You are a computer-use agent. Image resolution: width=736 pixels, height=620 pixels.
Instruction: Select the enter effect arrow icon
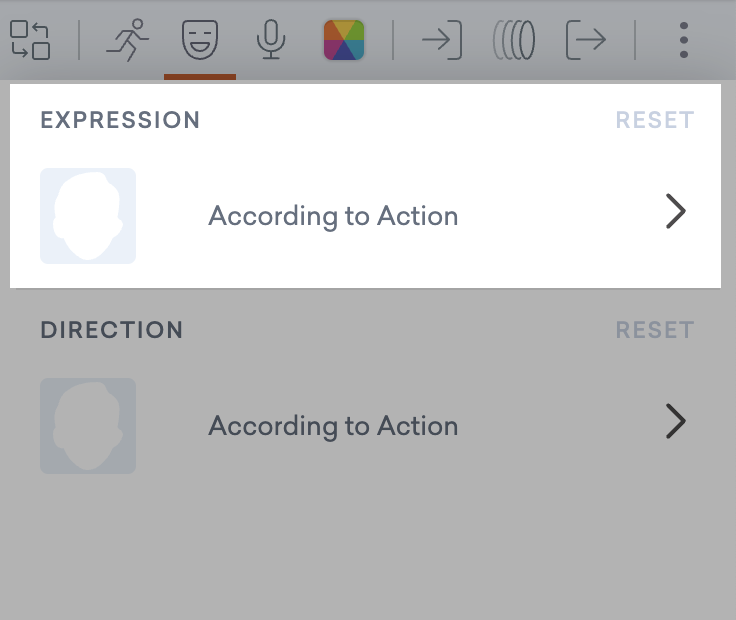click(441, 40)
